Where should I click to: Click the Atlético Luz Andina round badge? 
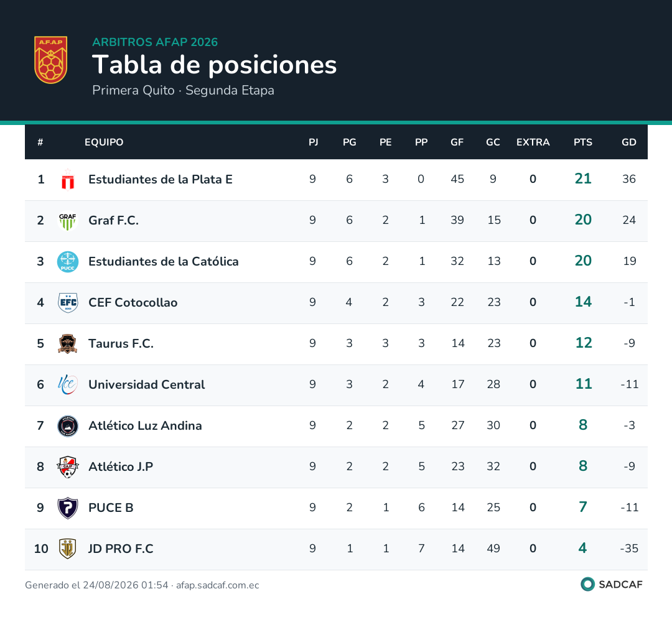point(68,426)
